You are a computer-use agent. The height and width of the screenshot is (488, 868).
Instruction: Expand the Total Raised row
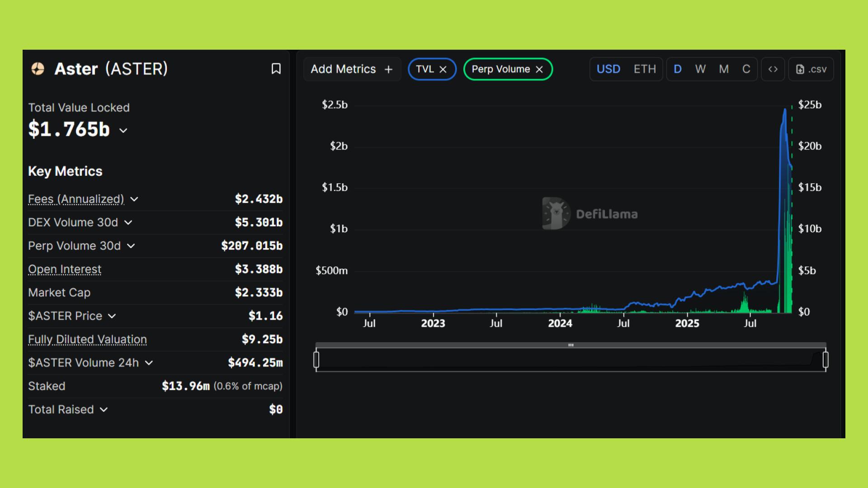(x=104, y=409)
